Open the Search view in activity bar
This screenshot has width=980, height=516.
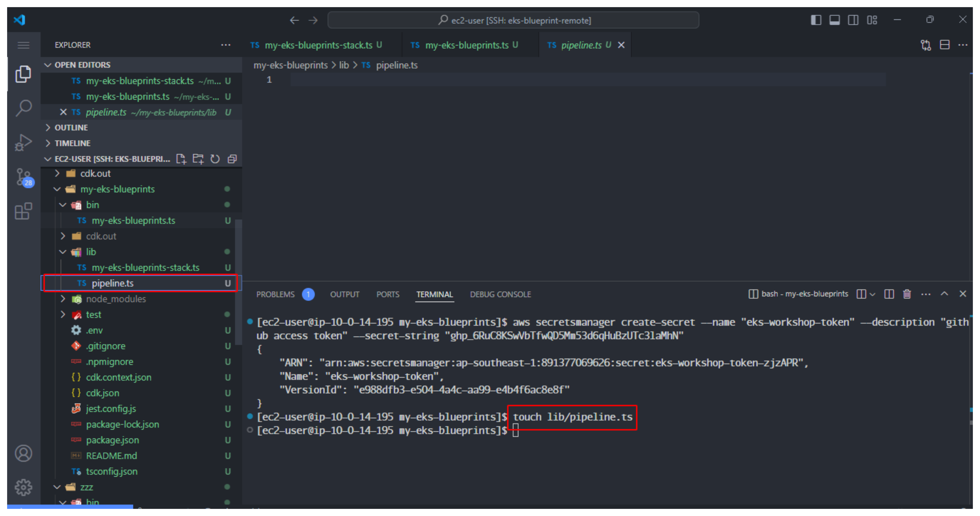point(23,108)
